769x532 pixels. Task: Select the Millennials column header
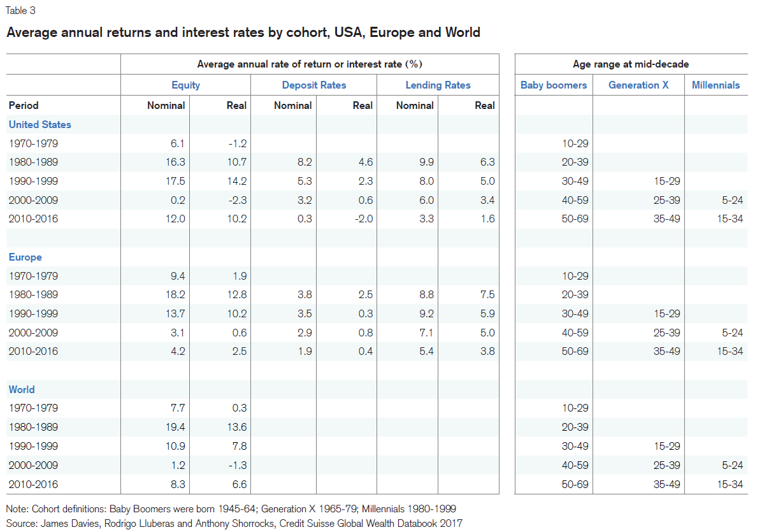[x=715, y=85]
